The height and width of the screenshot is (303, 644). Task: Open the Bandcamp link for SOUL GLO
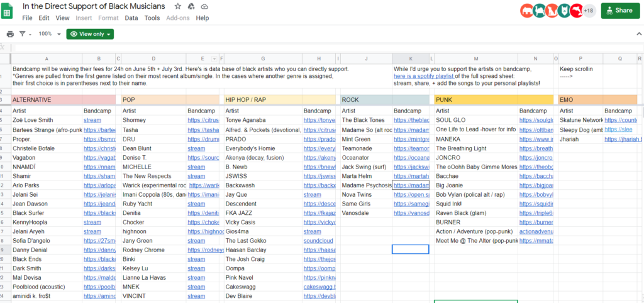pos(536,120)
